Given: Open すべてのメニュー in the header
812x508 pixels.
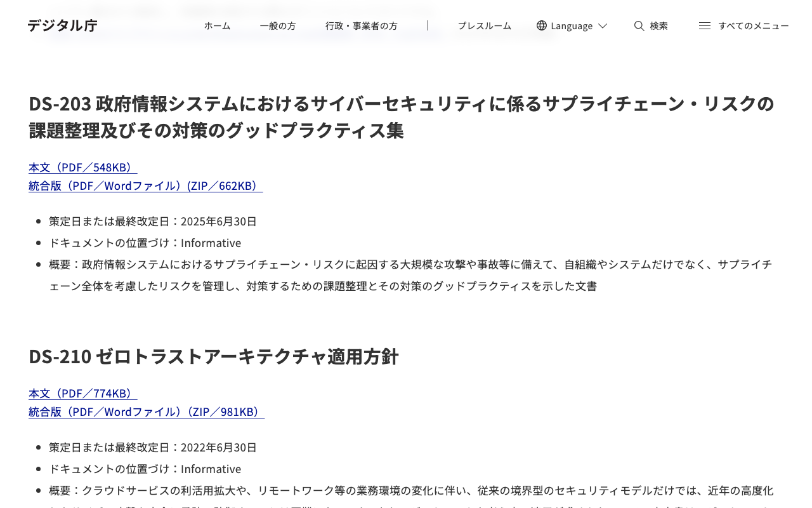Looking at the screenshot, I should (754, 25).
